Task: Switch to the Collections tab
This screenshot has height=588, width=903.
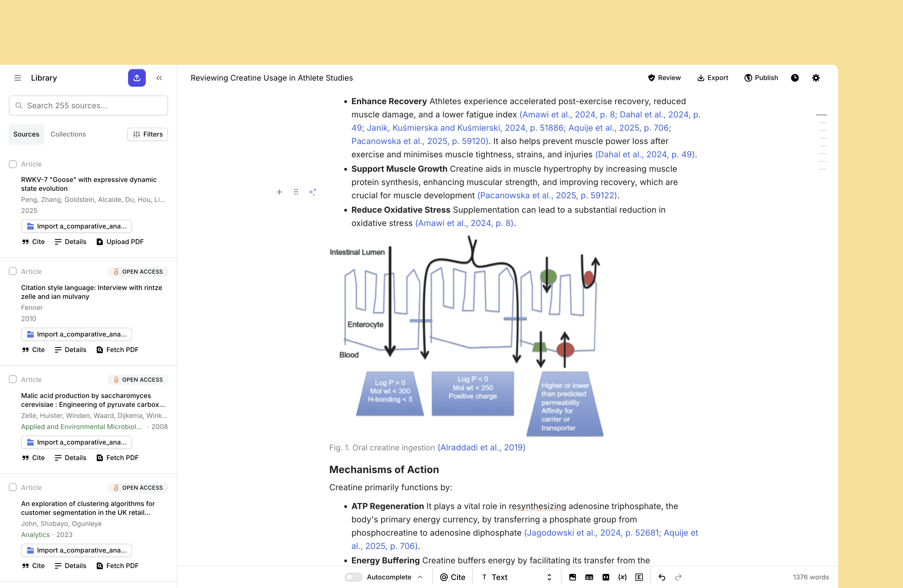Action: tap(68, 134)
